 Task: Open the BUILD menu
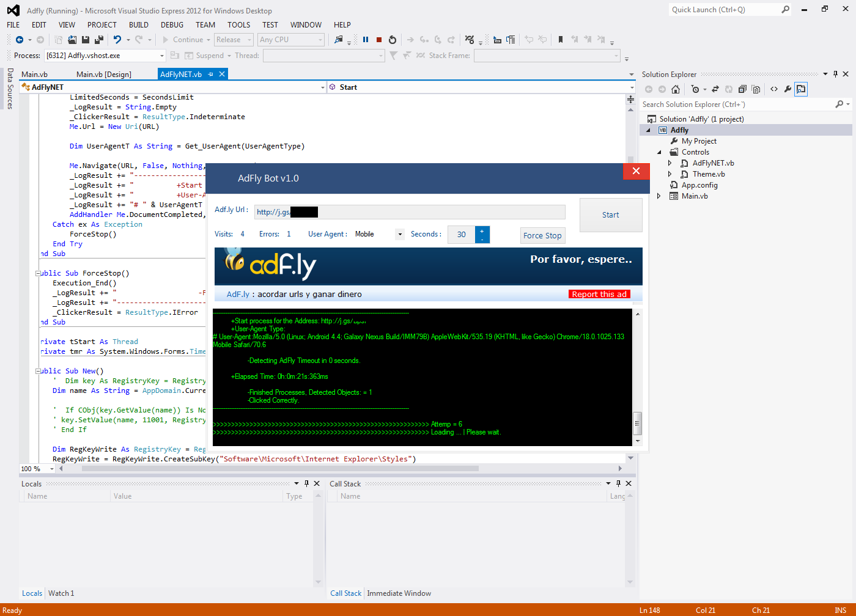(x=139, y=25)
